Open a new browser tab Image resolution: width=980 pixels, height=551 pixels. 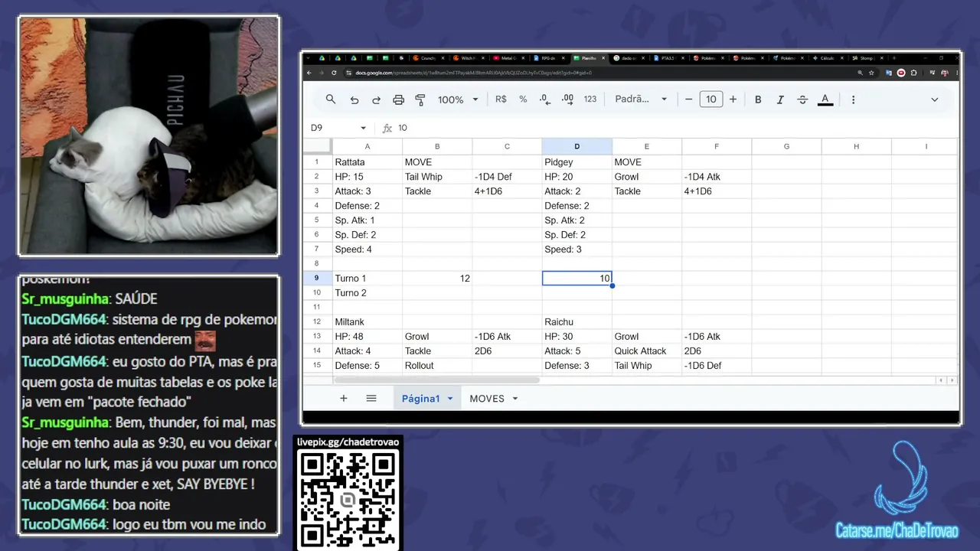(x=893, y=58)
